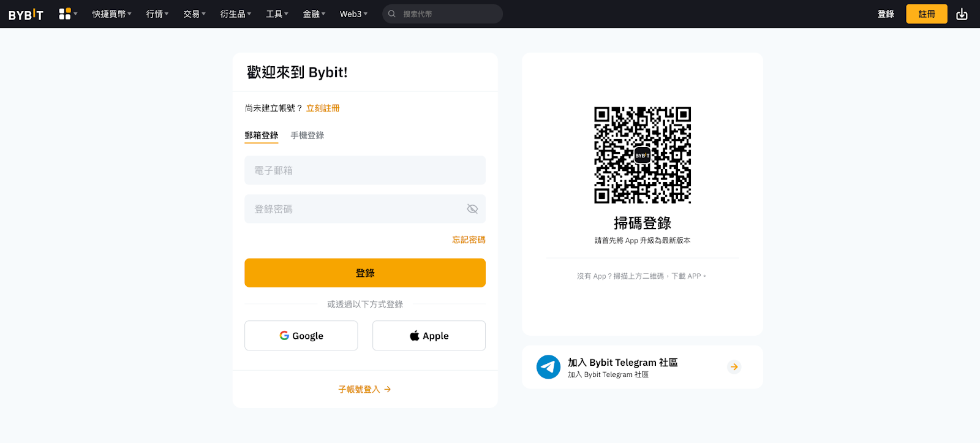Screen dimensions: 980x443
Task: Click the 立刻註冊 link
Action: [x=323, y=108]
